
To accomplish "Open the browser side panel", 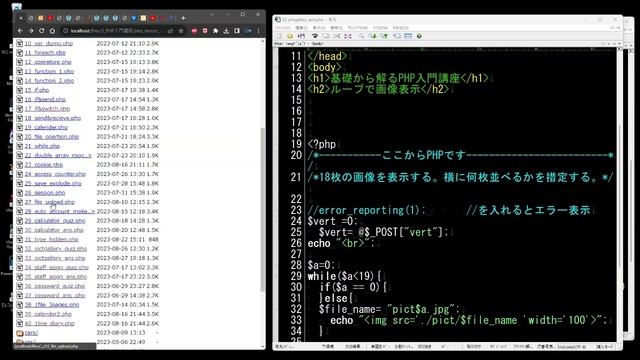I will click(x=237, y=31).
